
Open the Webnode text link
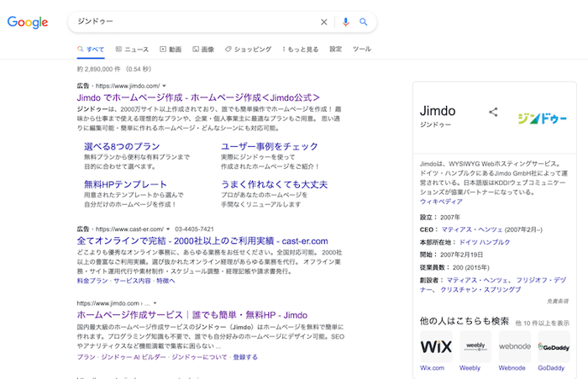pos(512,368)
